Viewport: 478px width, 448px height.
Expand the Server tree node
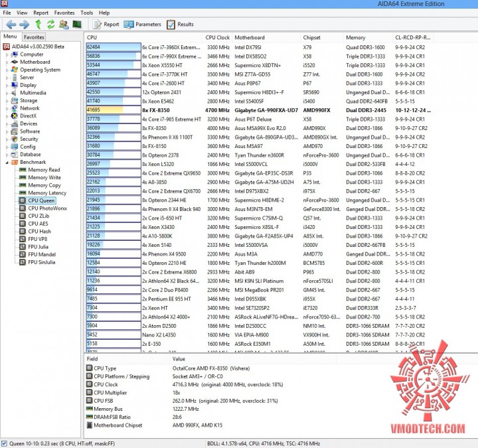pyautogui.click(x=7, y=78)
